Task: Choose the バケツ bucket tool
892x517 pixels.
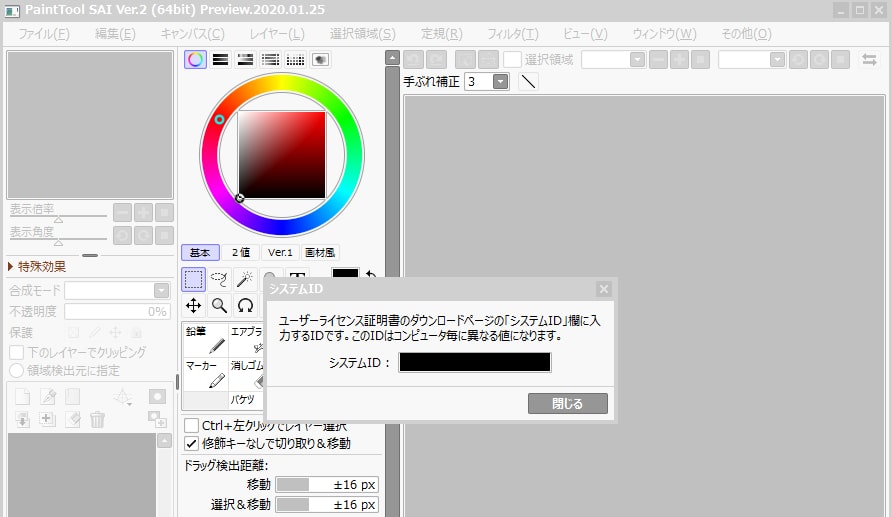Action: [x=246, y=400]
